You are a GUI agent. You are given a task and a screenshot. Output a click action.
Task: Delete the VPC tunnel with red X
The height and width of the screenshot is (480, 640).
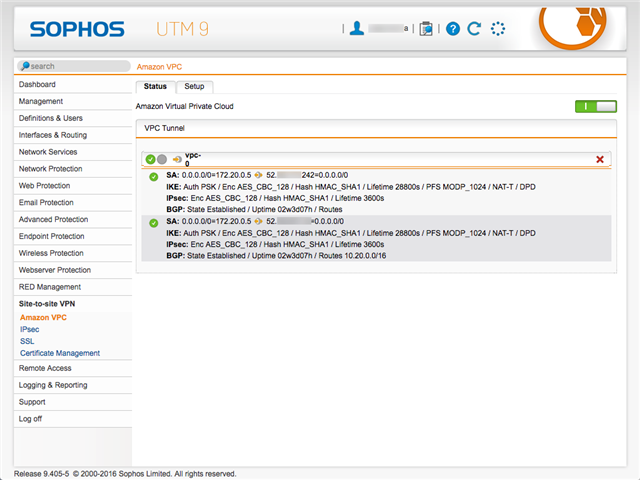point(600,159)
